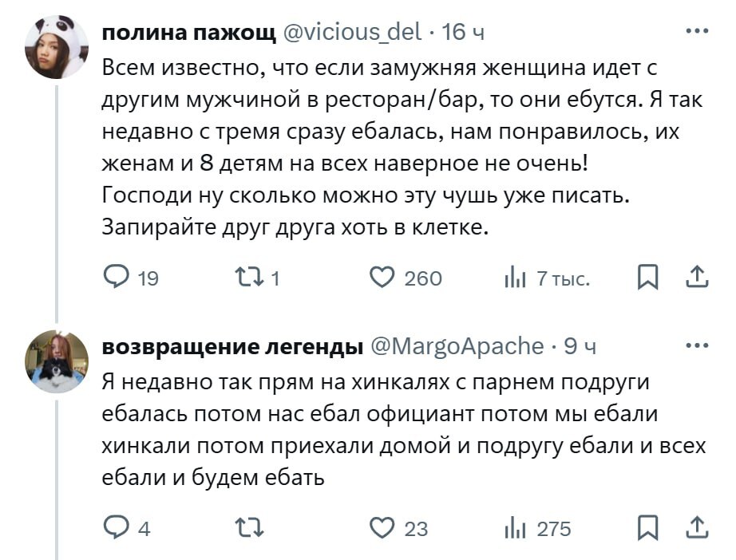Share the @vicious_del tweet
The width and height of the screenshot is (736, 560).
tap(696, 278)
